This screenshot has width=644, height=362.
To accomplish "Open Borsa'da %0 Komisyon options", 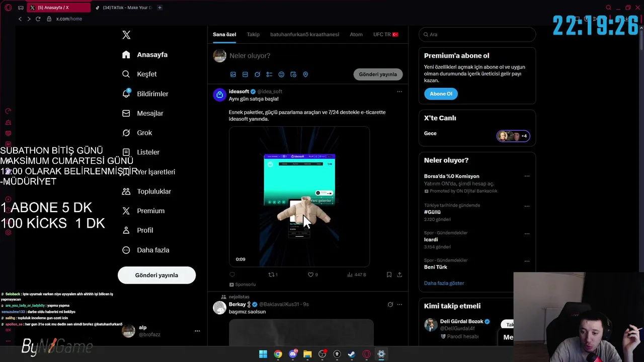I will (527, 176).
